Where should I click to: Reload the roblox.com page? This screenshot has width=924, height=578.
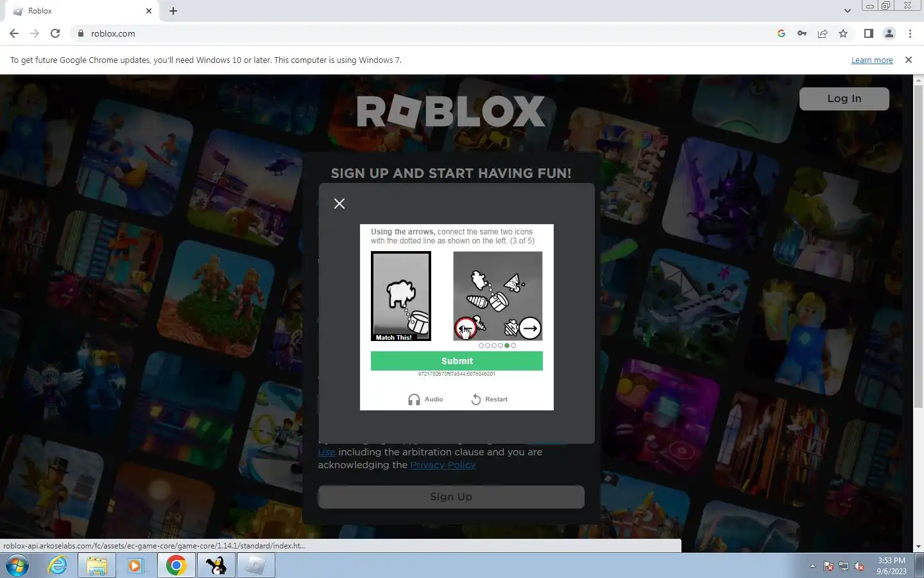coord(55,33)
